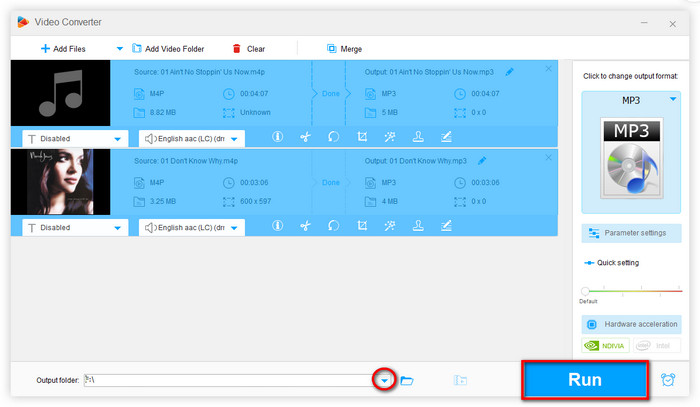This screenshot has width=700, height=407.
Task: Expand the MP3 output format dropdown
Action: (673, 99)
